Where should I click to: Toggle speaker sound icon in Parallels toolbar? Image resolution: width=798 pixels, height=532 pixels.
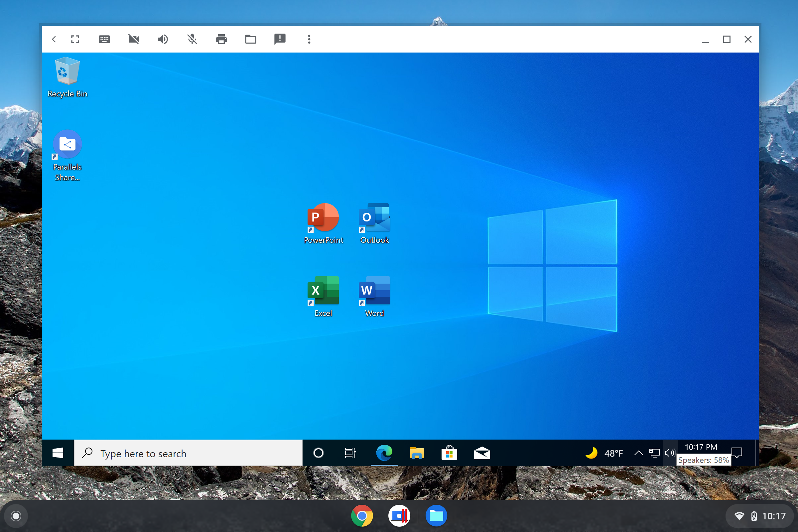click(163, 39)
